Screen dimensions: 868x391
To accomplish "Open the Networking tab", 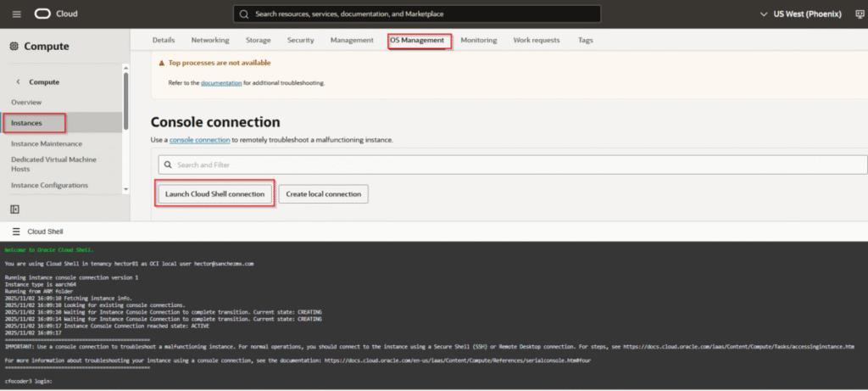I will 209,41.
